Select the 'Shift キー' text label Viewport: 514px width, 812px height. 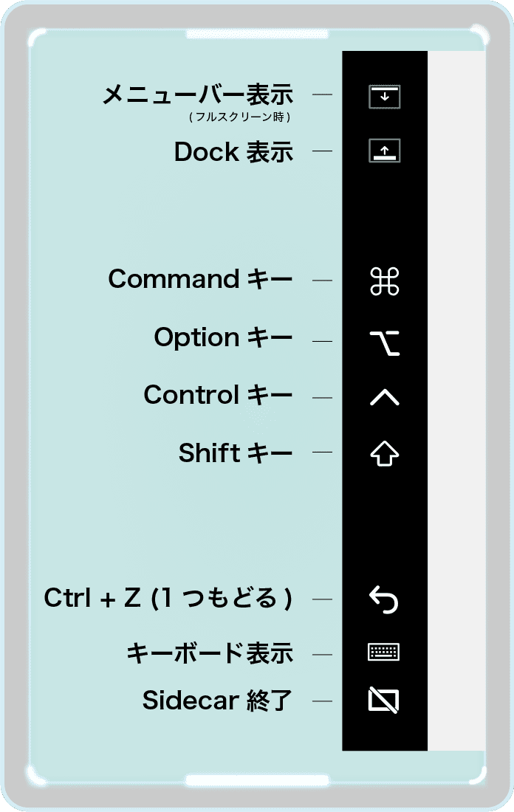[236, 453]
